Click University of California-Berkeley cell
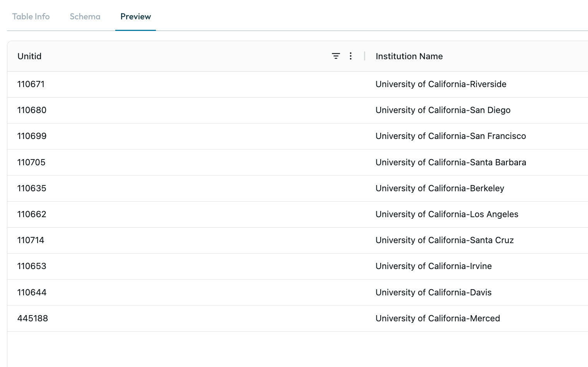588x367 pixels. pos(477,189)
